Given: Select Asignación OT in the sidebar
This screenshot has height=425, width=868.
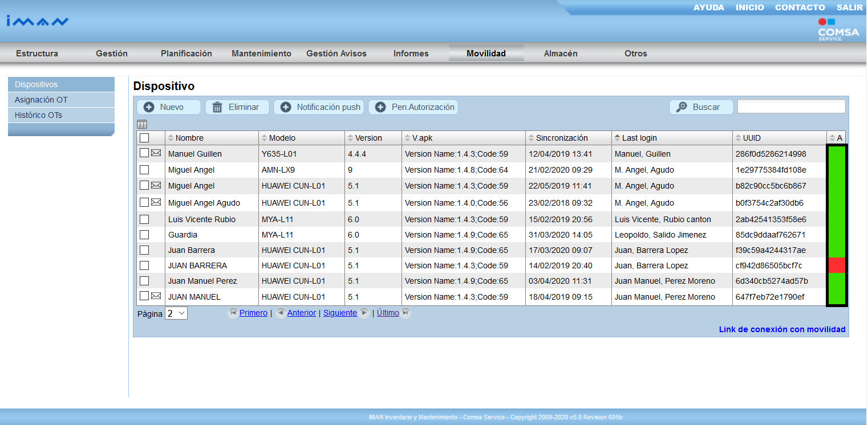Looking at the screenshot, I should pos(41,100).
